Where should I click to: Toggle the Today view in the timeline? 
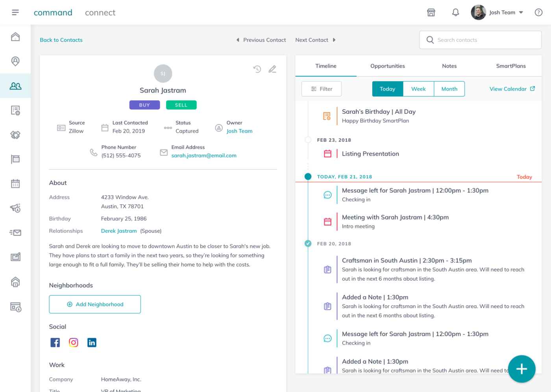[x=387, y=89]
